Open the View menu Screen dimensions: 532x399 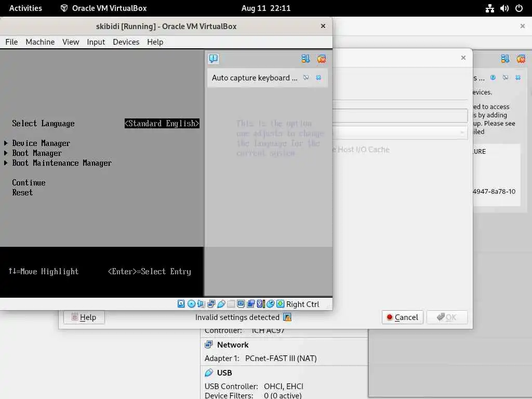(x=71, y=42)
